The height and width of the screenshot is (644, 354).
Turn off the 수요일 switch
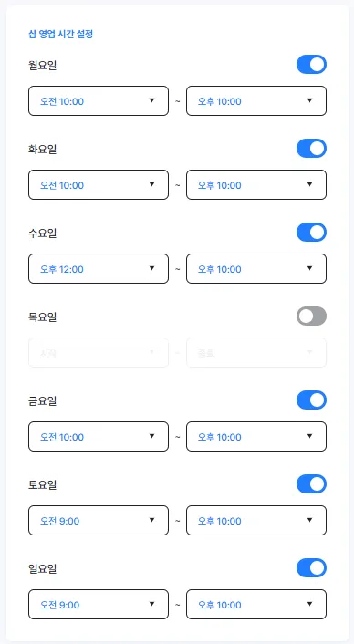311,232
